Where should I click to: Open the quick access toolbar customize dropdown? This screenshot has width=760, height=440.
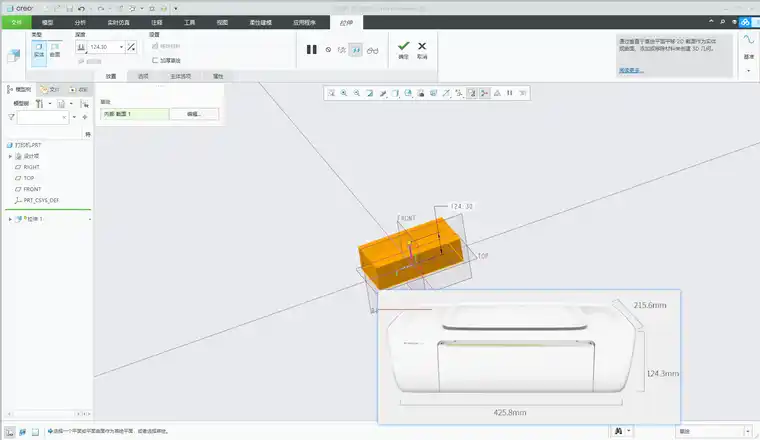175,8
